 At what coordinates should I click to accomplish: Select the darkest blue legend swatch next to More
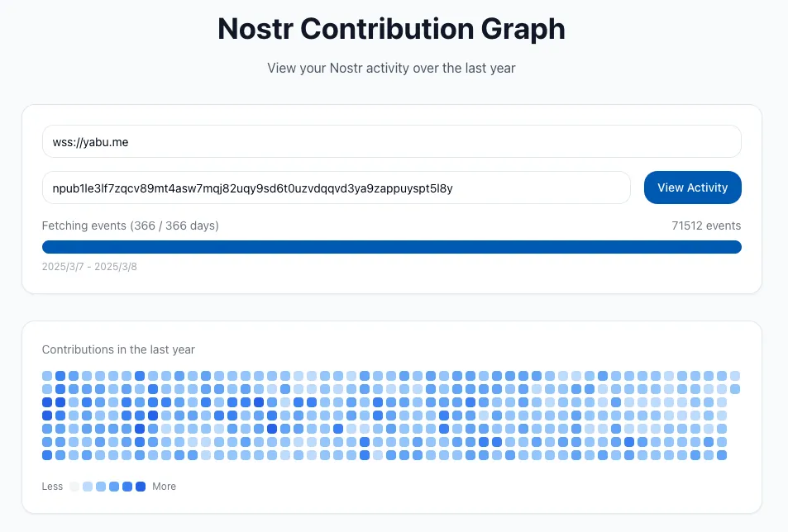[141, 487]
